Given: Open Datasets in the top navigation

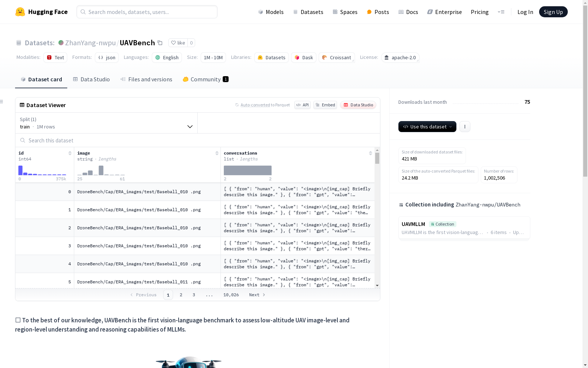Looking at the screenshot, I should coord(308,12).
